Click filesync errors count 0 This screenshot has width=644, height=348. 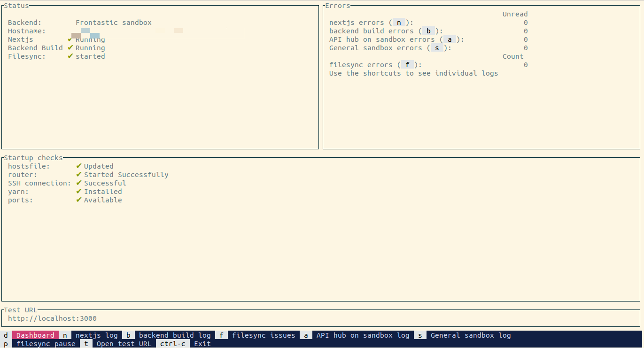click(x=526, y=65)
